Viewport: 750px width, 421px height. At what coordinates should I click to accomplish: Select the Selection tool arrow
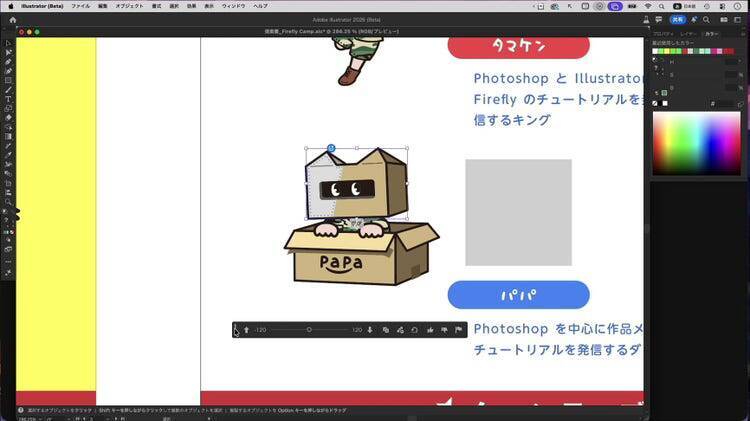coord(8,43)
